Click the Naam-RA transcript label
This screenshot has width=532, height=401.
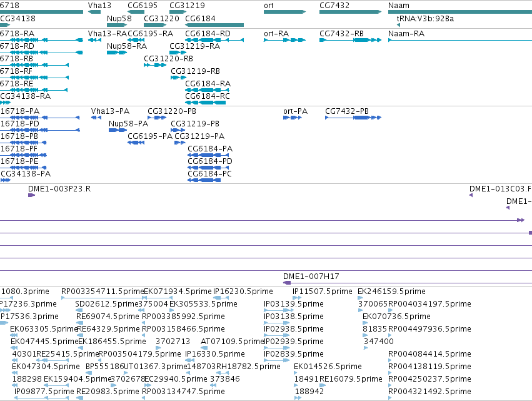pyautogui.click(x=406, y=34)
